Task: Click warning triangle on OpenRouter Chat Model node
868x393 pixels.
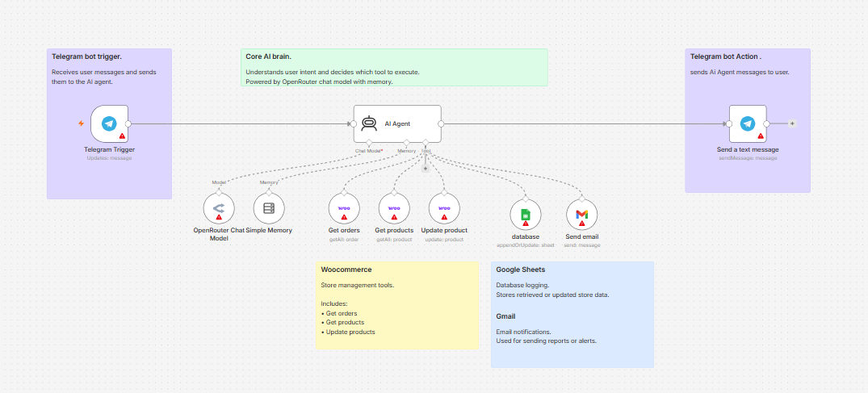Action: click(x=219, y=218)
